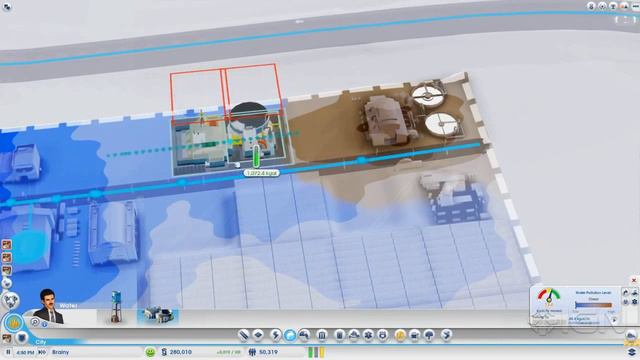
Task: Click the green happiness smiley face
Action: (x=150, y=352)
